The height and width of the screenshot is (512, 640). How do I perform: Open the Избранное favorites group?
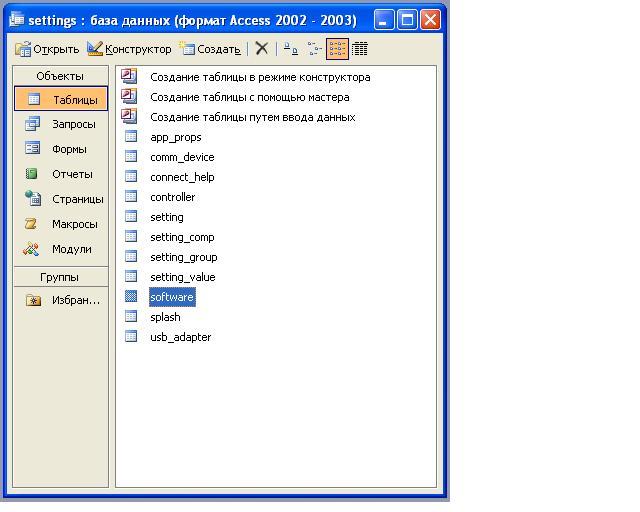pos(61,300)
